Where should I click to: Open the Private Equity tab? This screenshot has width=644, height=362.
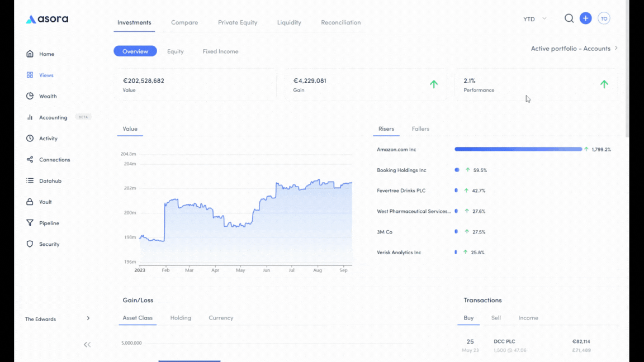238,22
